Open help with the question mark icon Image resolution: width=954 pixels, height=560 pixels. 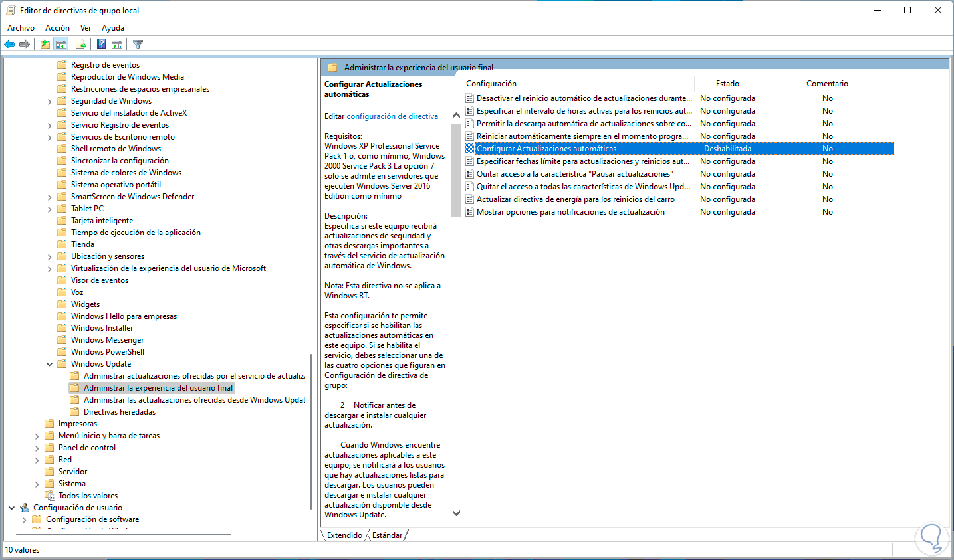(101, 45)
